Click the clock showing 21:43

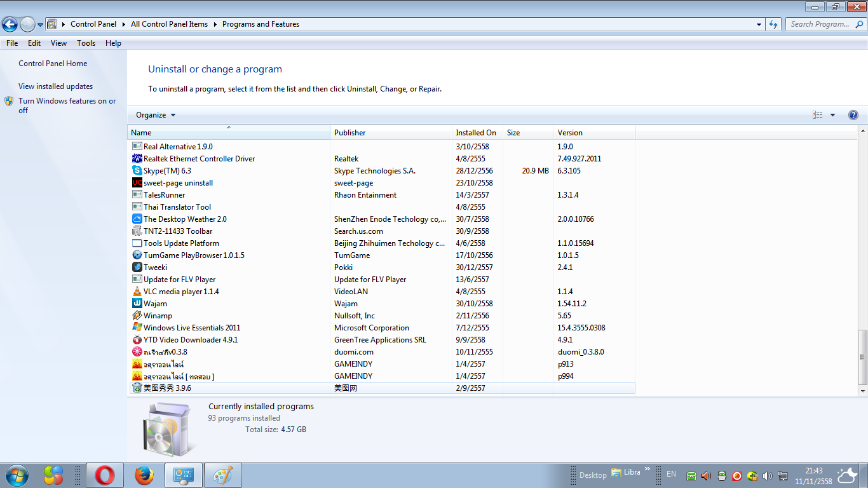point(813,471)
